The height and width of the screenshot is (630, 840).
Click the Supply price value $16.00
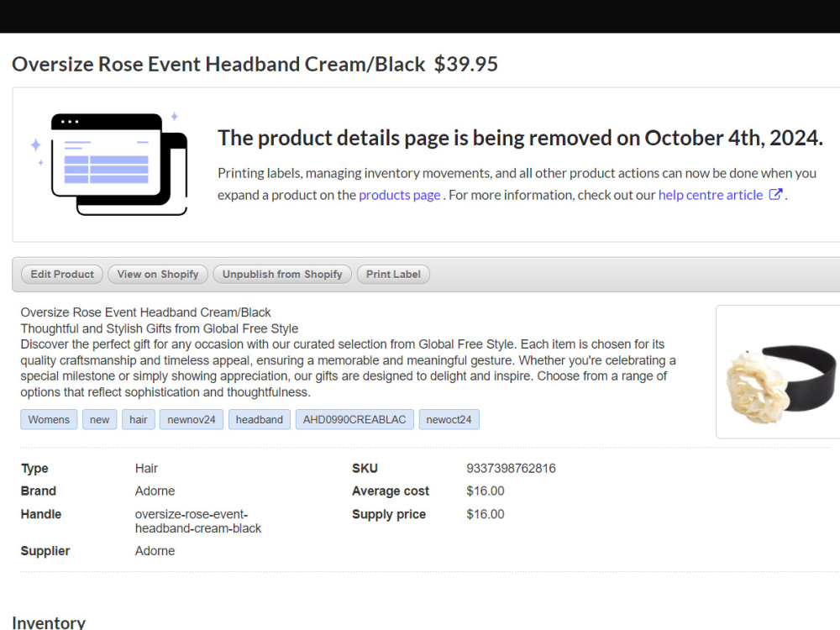486,514
